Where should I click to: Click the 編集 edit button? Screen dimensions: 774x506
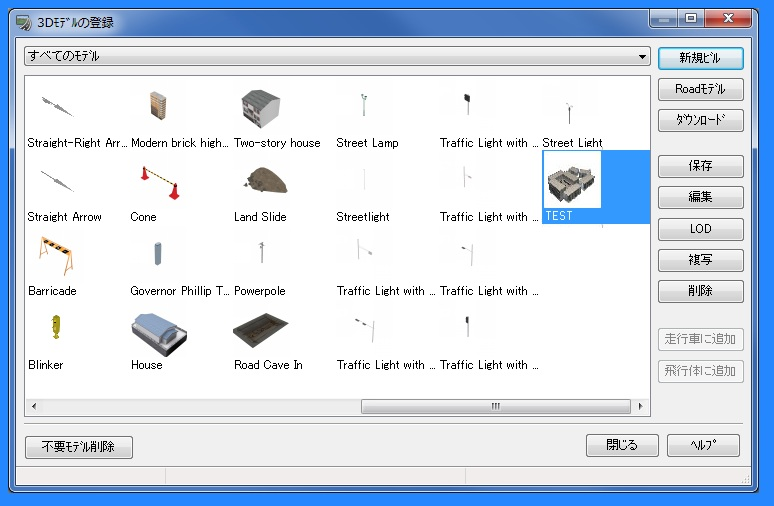[700, 197]
